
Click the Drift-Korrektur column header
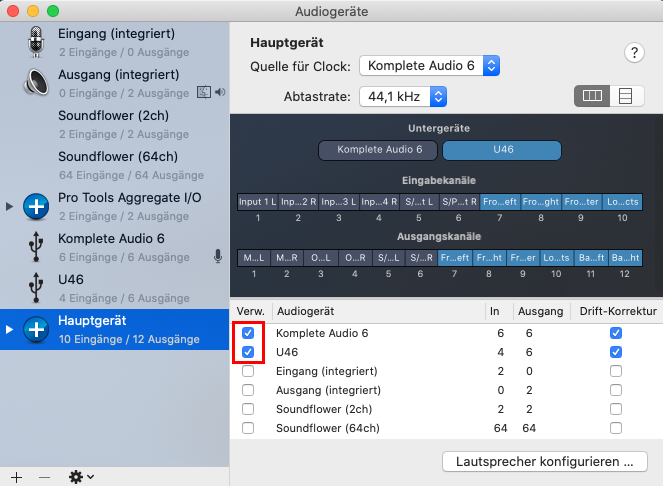pos(617,311)
